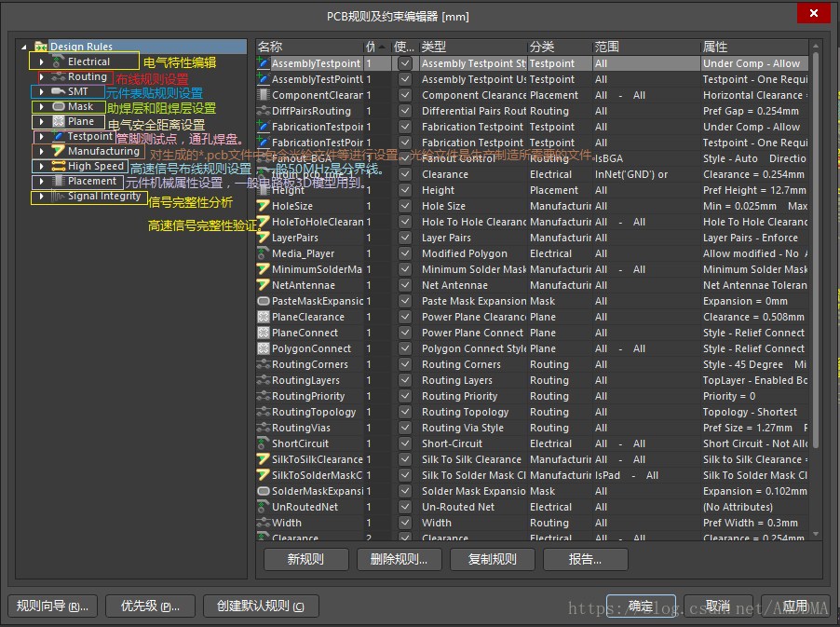The height and width of the screenshot is (627, 840).
Task: Toggle enabled checkbox for PlaneConnect rule
Action: coord(405,333)
